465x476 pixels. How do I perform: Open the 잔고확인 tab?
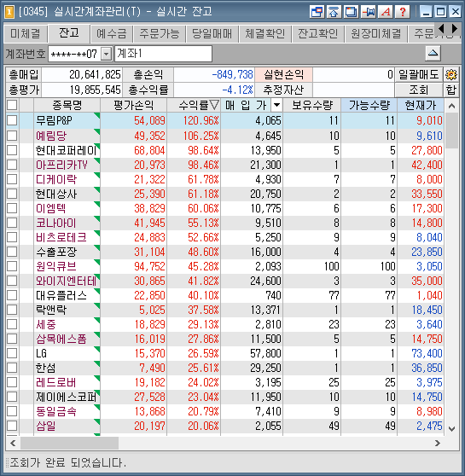tap(318, 33)
